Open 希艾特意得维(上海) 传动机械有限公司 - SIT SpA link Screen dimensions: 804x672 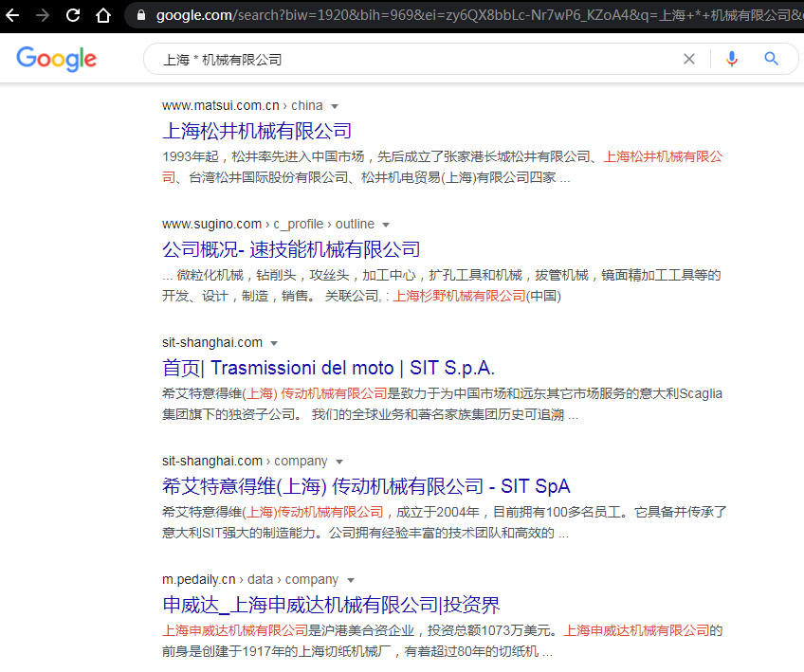pyautogui.click(x=366, y=486)
